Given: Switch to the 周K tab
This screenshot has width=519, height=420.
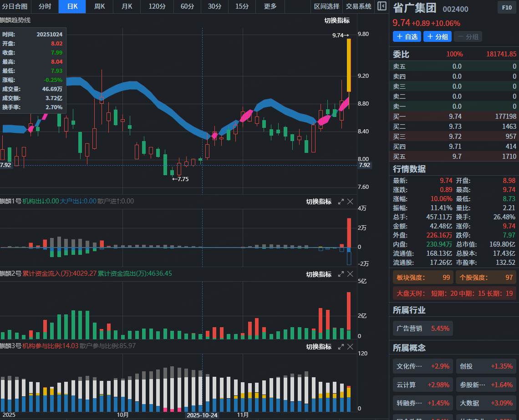Looking at the screenshot, I should (99, 6).
